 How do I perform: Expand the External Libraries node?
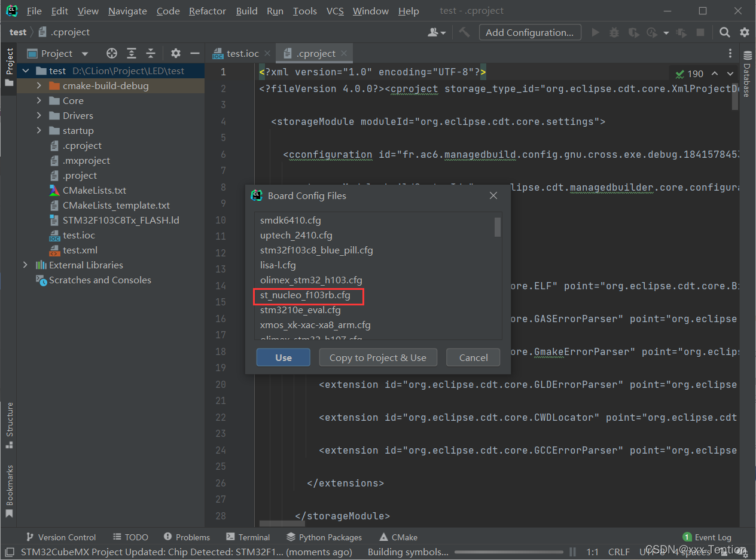pyautogui.click(x=25, y=265)
